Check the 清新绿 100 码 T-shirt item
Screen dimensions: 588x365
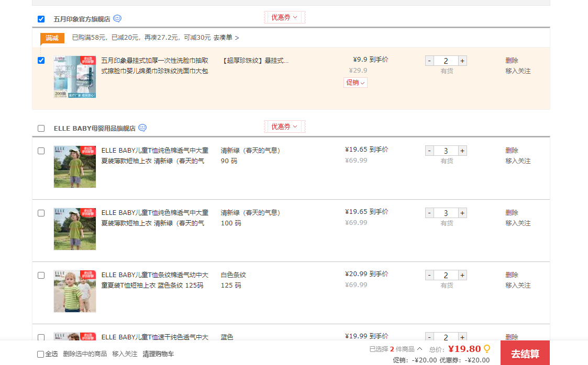41,213
